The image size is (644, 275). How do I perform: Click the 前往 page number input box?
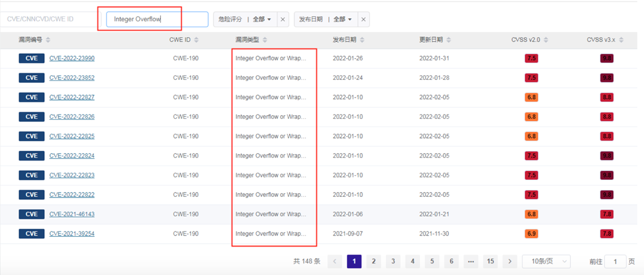coord(616,262)
